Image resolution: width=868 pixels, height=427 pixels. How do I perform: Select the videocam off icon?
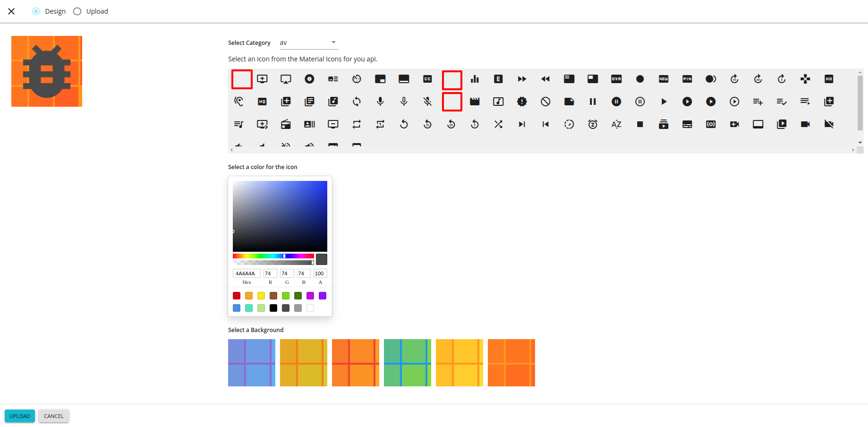pyautogui.click(x=829, y=124)
